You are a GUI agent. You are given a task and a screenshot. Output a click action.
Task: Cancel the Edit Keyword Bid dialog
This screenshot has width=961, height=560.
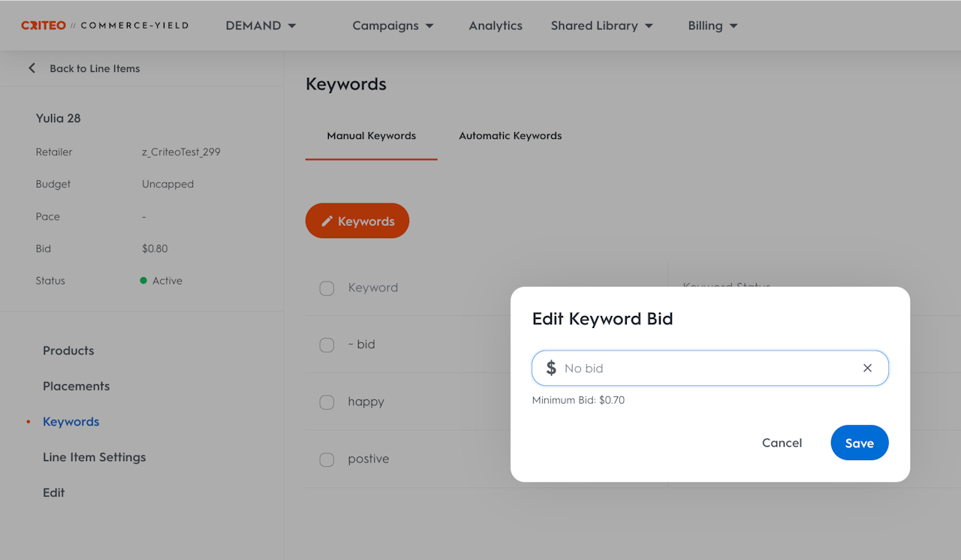click(782, 443)
